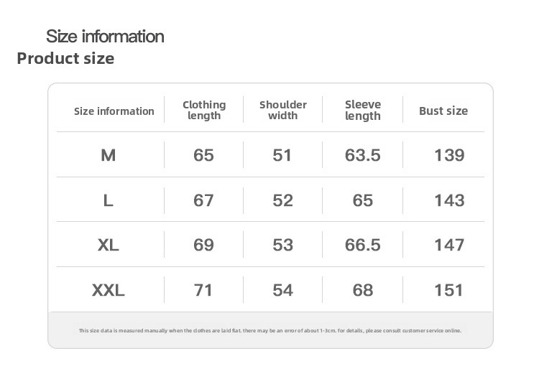Select the 67 clothing length cell
This screenshot has width=539, height=392.
click(204, 200)
